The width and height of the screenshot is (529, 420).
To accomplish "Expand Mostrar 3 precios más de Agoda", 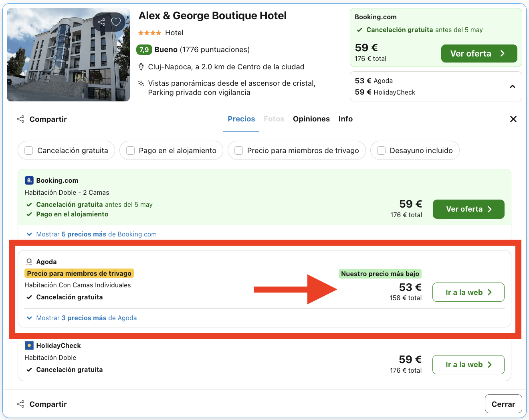I will [x=81, y=318].
